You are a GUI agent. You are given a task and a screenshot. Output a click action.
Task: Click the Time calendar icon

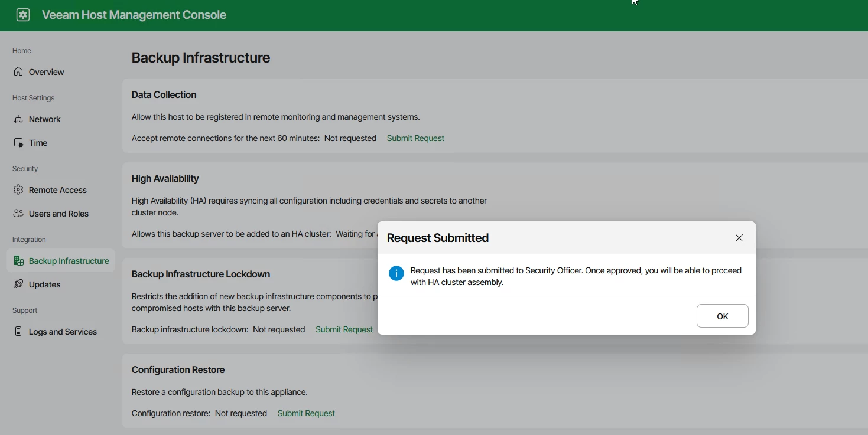(18, 142)
